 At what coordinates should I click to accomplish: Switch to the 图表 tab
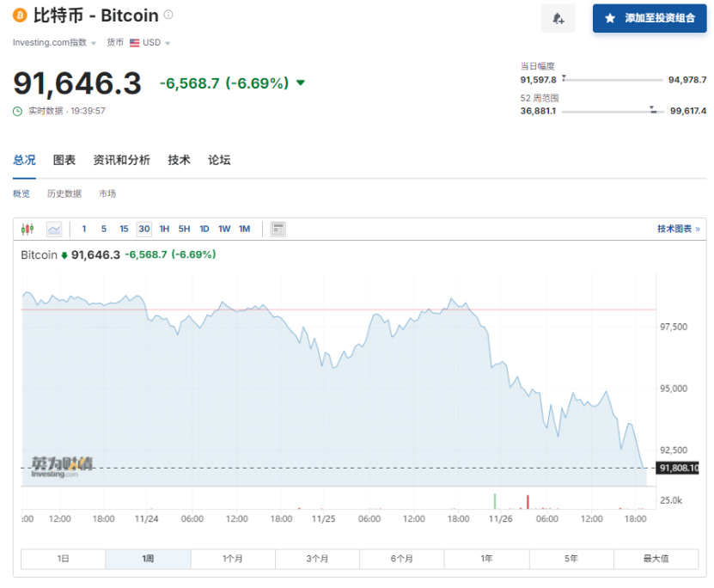[x=64, y=160]
